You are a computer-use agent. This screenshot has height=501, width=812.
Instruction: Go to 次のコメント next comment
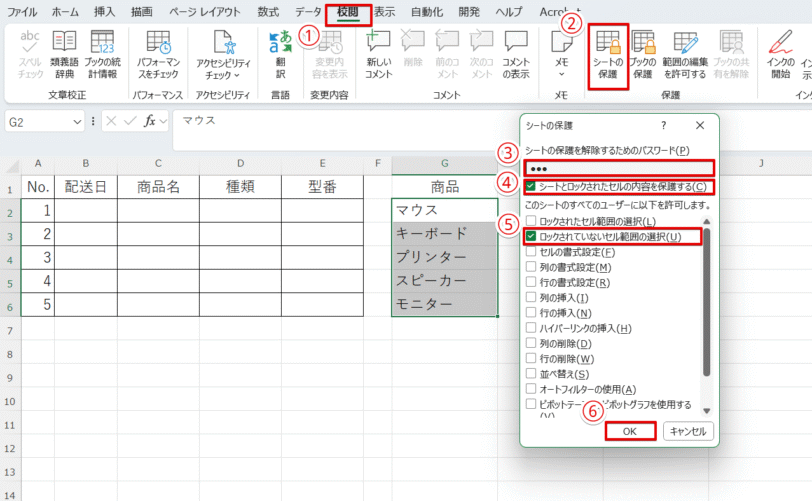coord(481,54)
